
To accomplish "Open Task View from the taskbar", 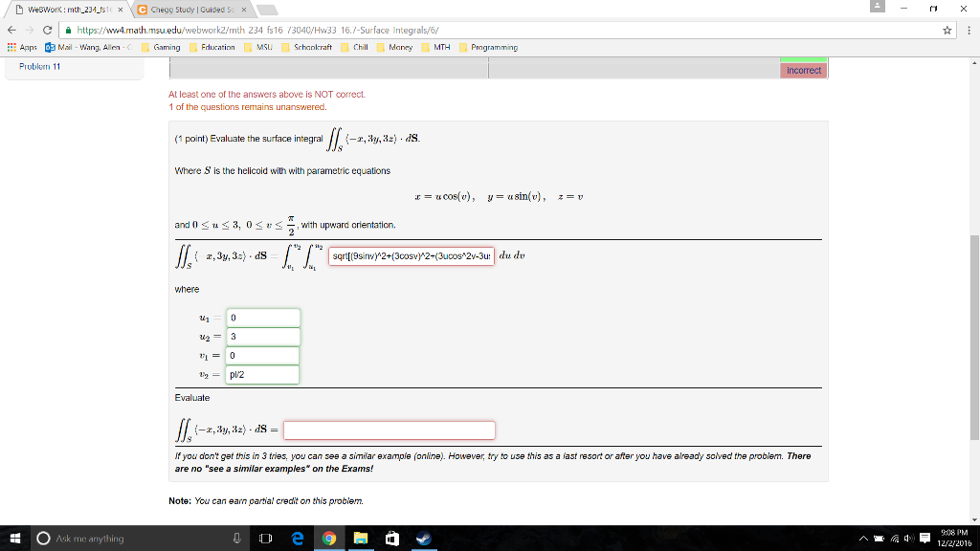I will point(265,538).
